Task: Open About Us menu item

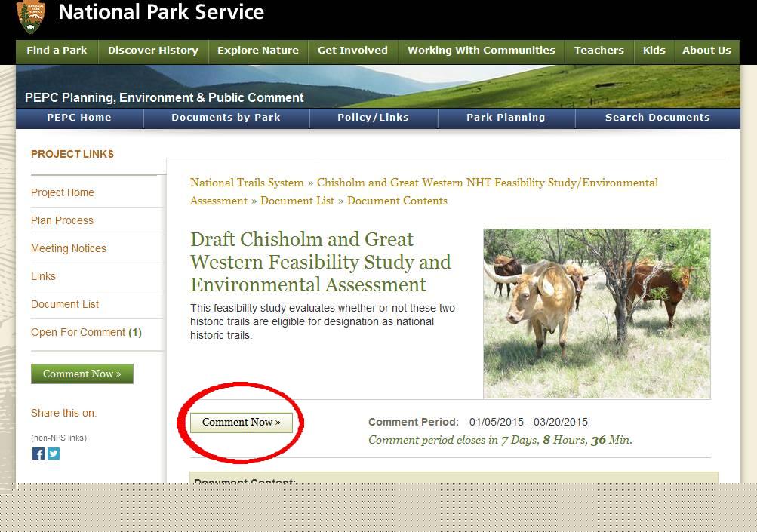Action: [x=706, y=51]
